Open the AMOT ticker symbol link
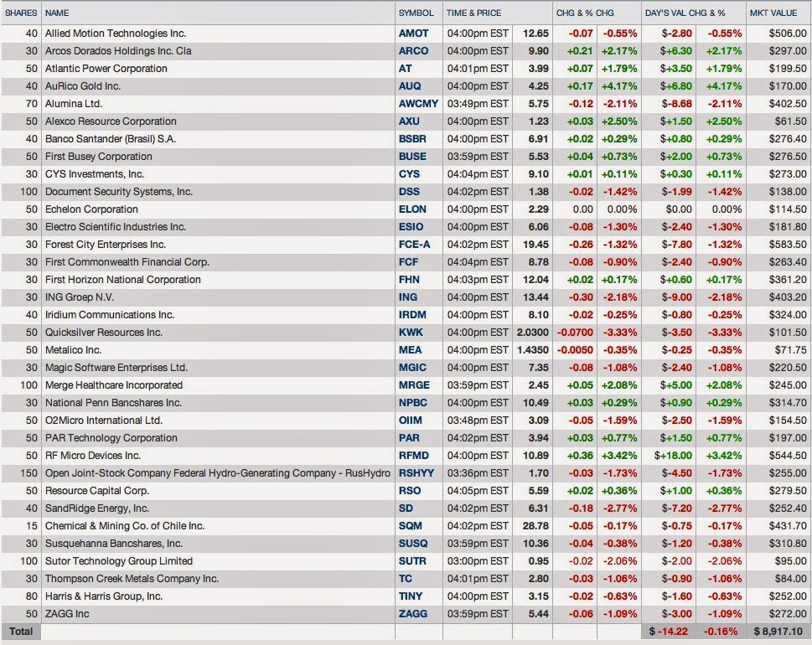This screenshot has height=645, width=812. coord(413,34)
